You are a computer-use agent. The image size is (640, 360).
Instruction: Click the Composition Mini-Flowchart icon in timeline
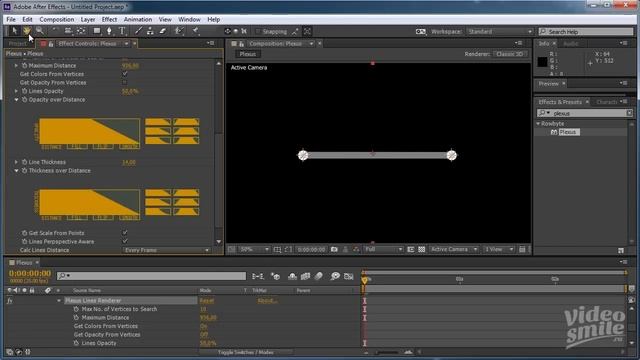point(258,276)
